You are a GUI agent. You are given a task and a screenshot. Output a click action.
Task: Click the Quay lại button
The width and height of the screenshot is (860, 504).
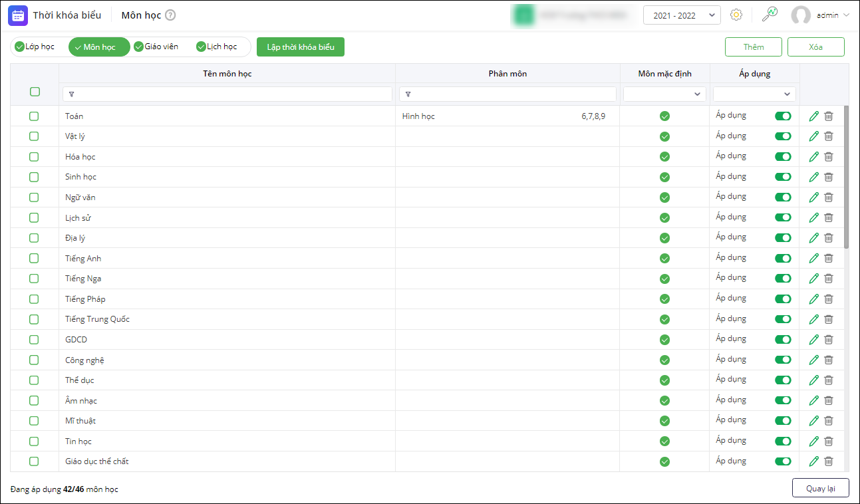(x=821, y=488)
